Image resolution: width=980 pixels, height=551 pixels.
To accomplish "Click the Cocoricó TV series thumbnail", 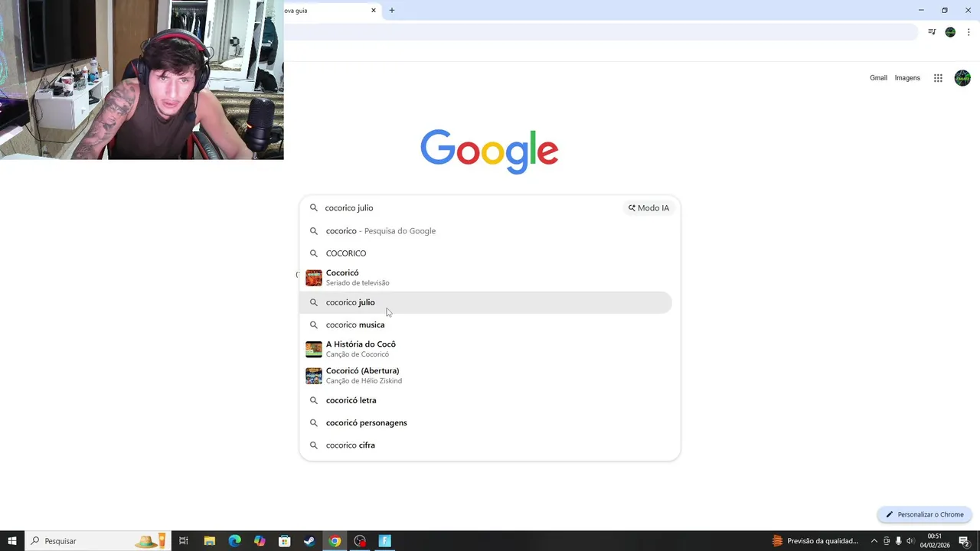I will (314, 278).
